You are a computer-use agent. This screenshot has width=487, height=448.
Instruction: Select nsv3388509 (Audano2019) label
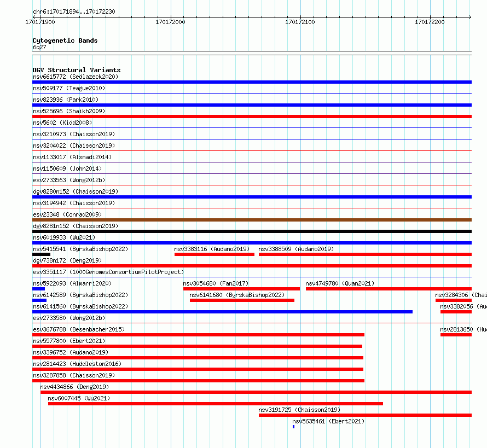tap(296, 249)
